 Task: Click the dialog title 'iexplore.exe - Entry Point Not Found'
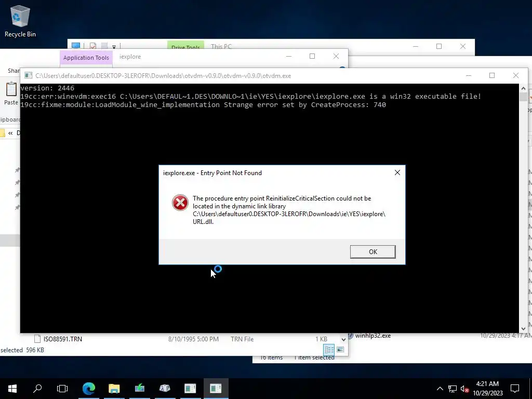[212, 173]
